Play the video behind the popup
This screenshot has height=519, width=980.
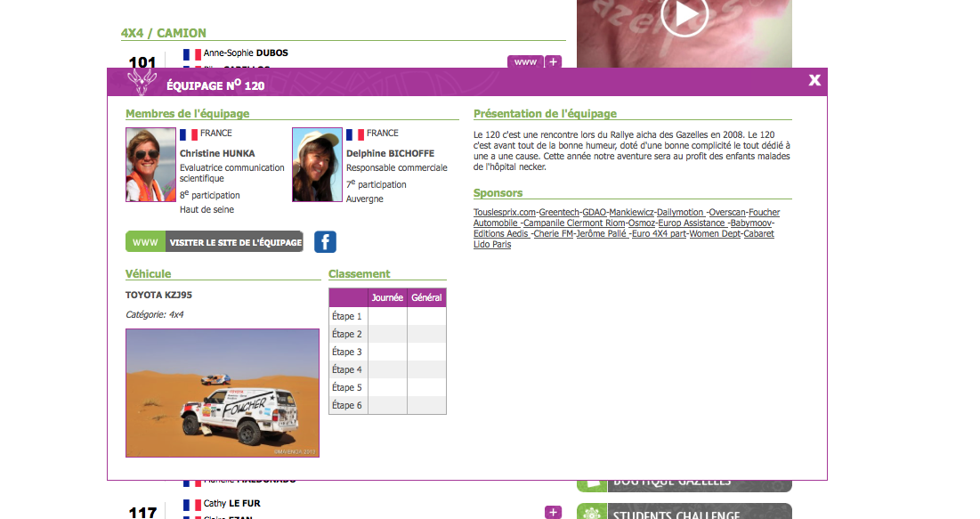pos(684,14)
